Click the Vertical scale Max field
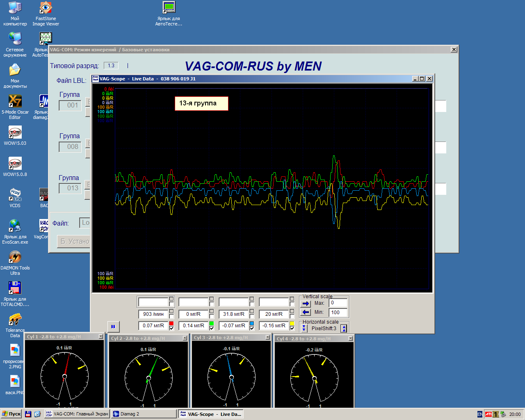Image resolution: width=525 pixels, height=420 pixels. tap(338, 303)
